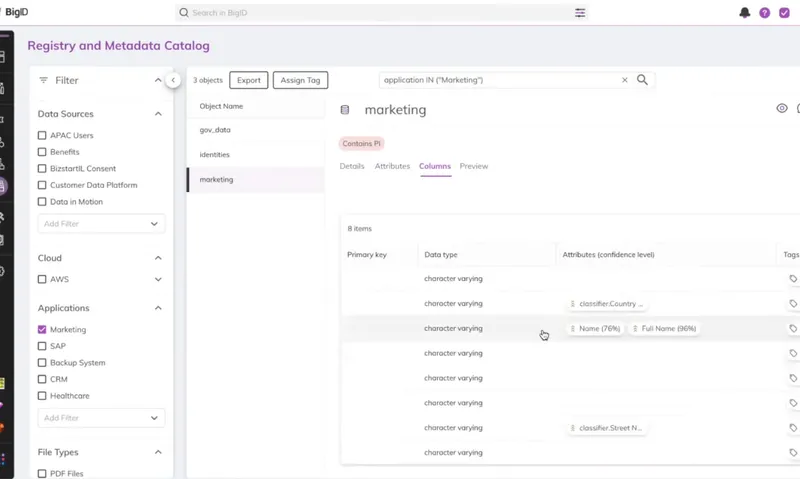Image resolution: width=800 pixels, height=479 pixels.
Task: Click the Export button
Action: (x=248, y=80)
